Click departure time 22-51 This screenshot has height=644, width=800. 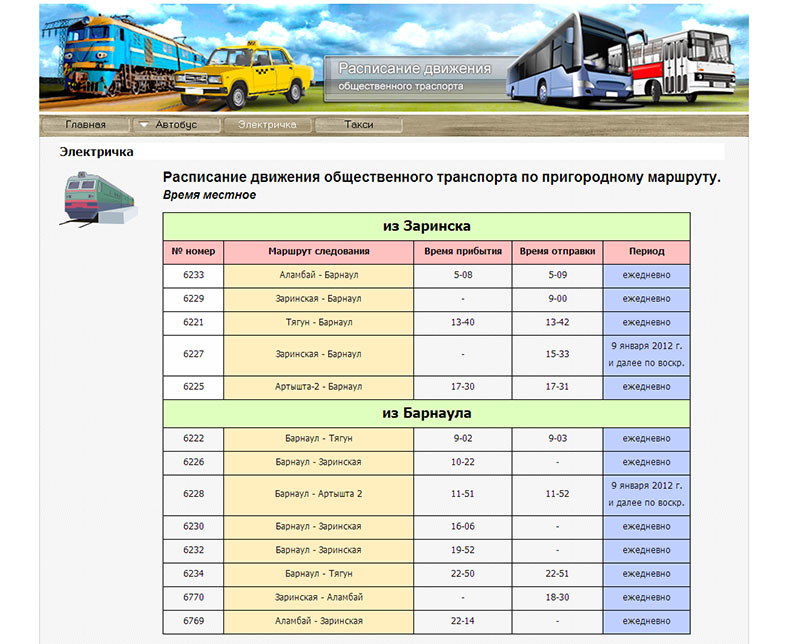click(x=558, y=574)
